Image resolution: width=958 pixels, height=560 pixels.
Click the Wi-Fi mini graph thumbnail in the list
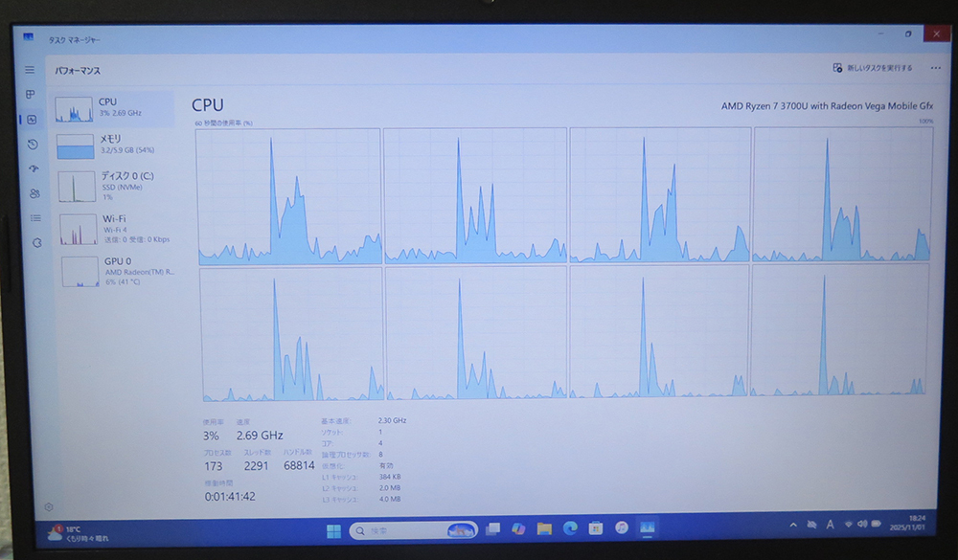(x=79, y=229)
